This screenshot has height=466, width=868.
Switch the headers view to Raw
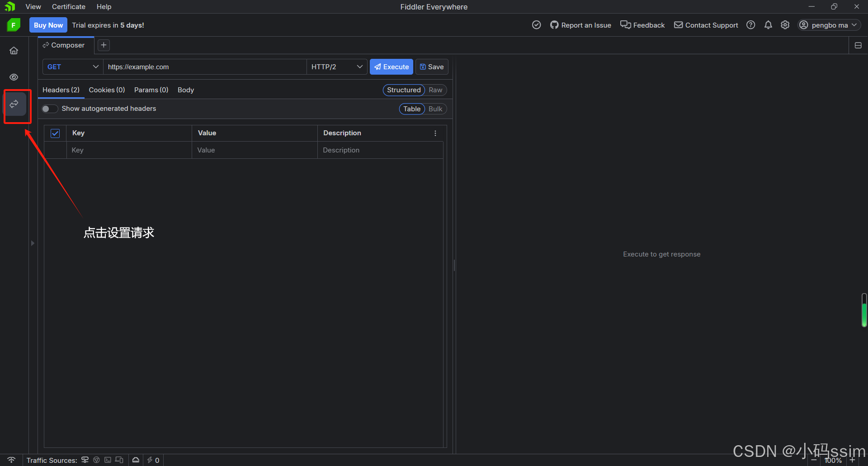pyautogui.click(x=435, y=90)
